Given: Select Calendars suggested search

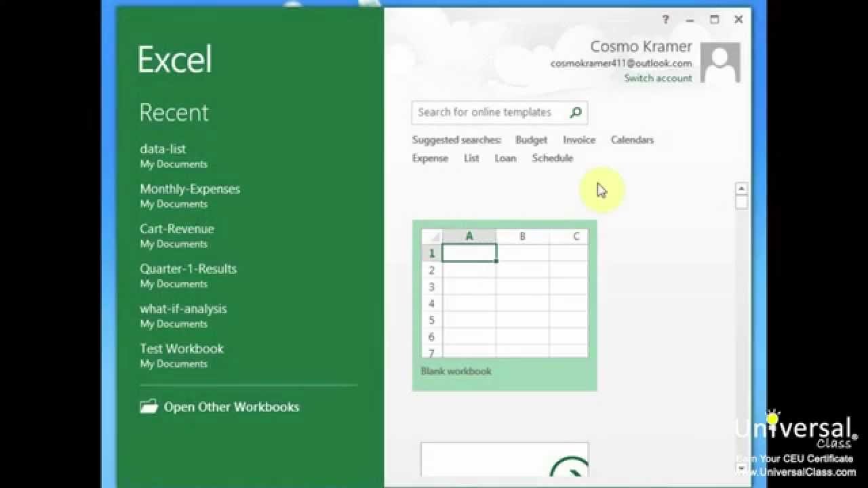Looking at the screenshot, I should click(632, 140).
